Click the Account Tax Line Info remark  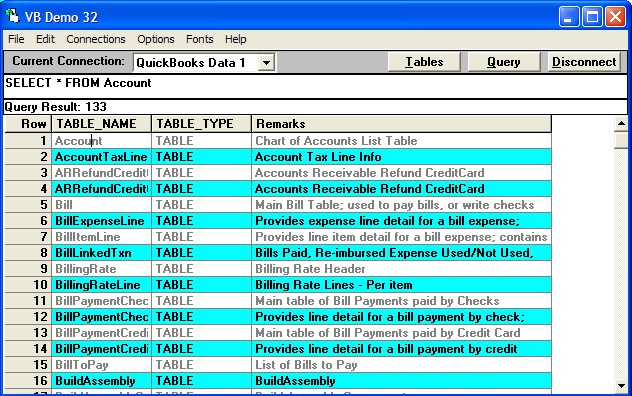coord(401,157)
